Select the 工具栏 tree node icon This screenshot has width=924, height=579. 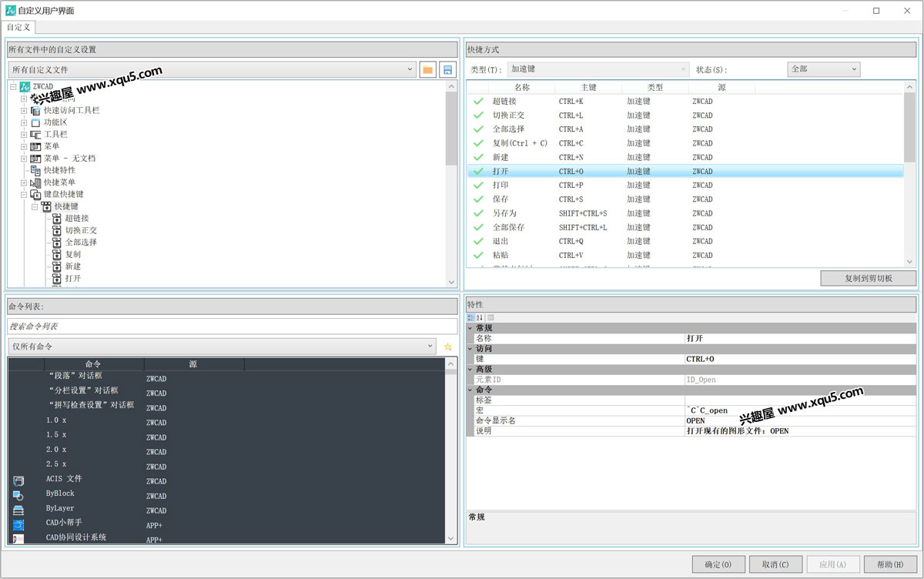(x=35, y=134)
